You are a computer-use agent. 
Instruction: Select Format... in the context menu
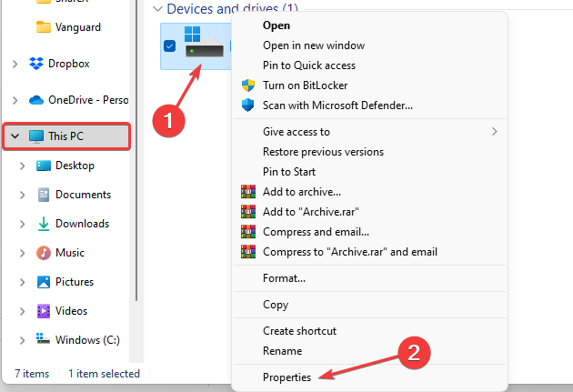(284, 277)
